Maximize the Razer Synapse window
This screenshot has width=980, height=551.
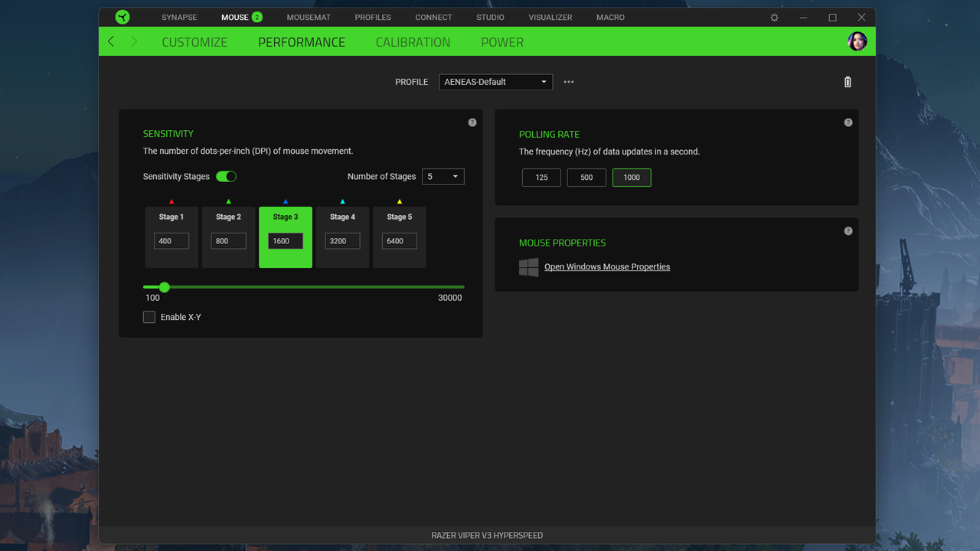point(832,17)
